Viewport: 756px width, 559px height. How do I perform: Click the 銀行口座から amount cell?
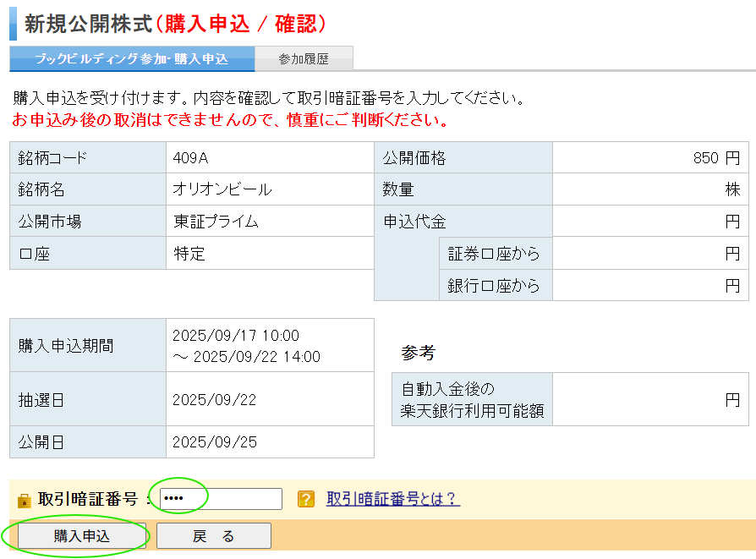click(x=649, y=286)
